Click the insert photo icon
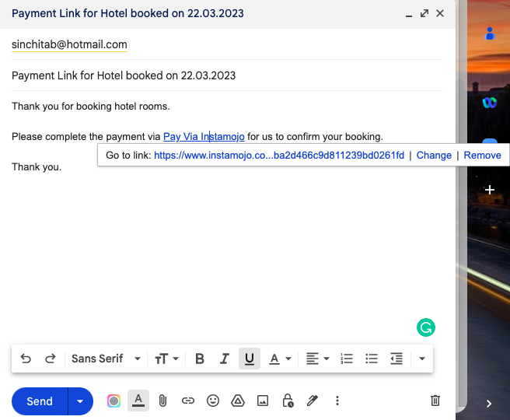The width and height of the screenshot is (510, 420). [x=263, y=401]
